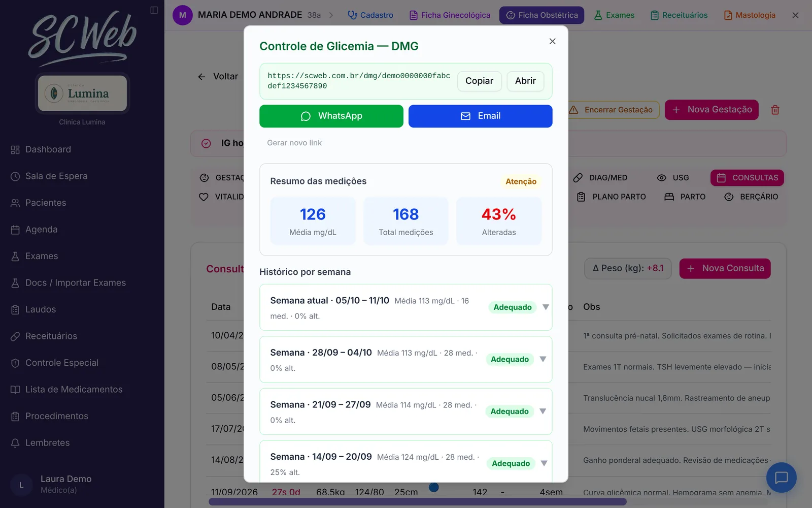Viewport: 812px width, 508px height.
Task: Send the link via Email button
Action: 480,116
